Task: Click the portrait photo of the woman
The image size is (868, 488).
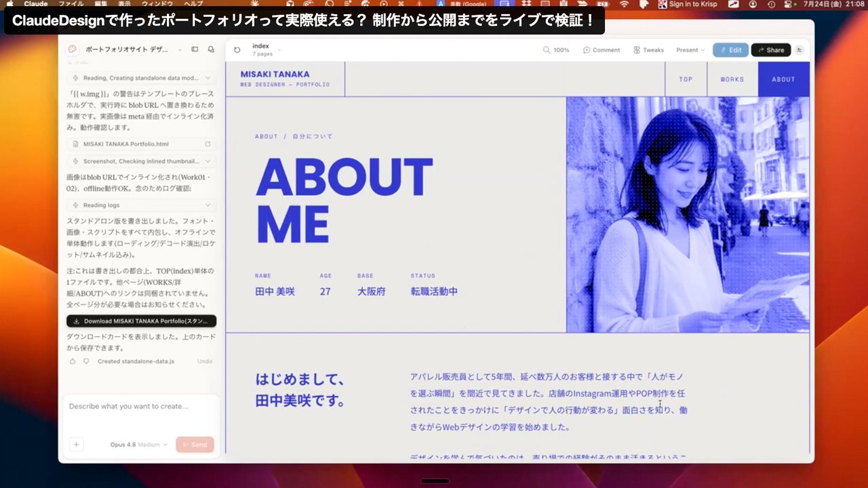Action: tap(688, 215)
